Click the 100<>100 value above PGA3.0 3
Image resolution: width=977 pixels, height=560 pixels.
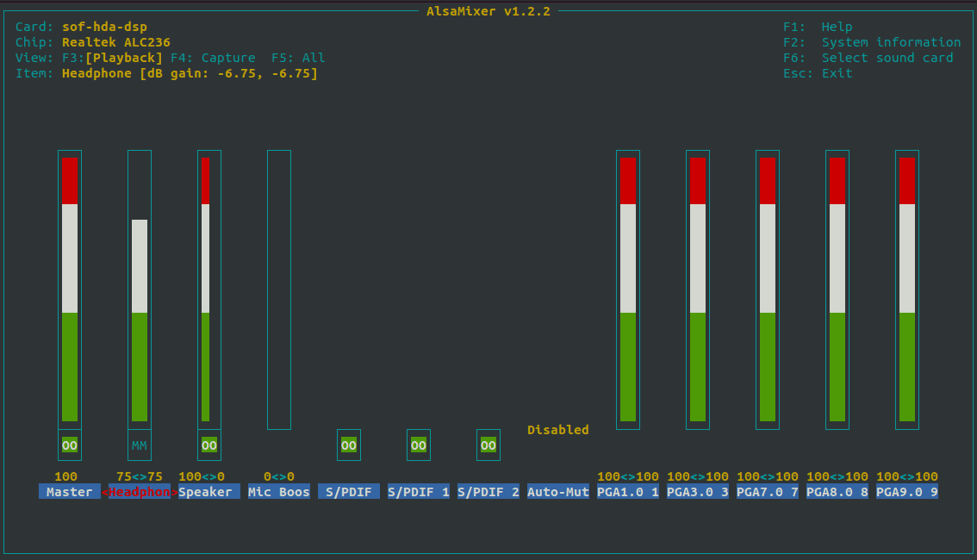click(x=698, y=476)
